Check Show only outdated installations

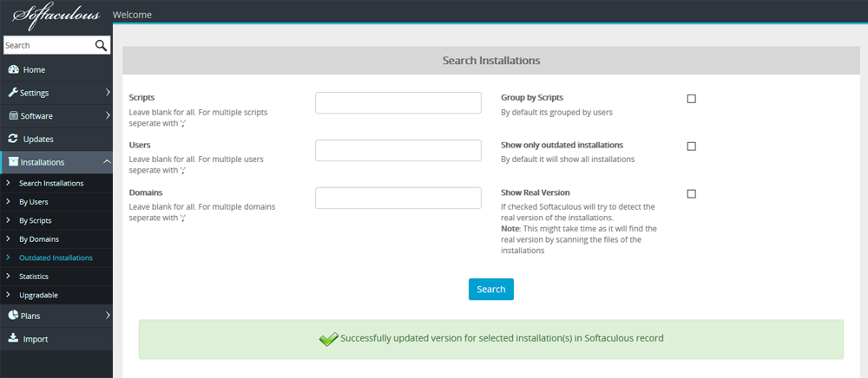[691, 147]
